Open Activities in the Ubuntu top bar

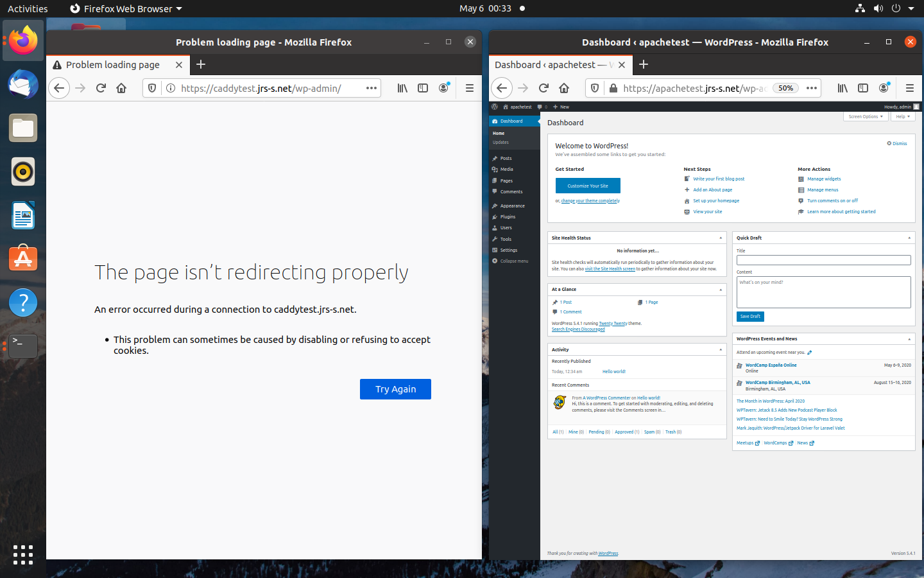tap(28, 8)
